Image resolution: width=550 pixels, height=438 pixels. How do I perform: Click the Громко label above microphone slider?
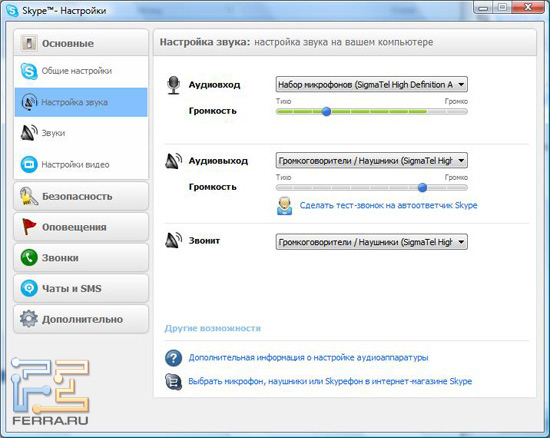tap(456, 101)
